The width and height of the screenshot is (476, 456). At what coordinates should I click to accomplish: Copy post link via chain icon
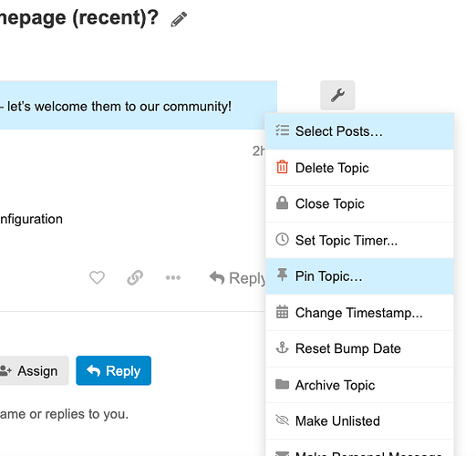[135, 277]
